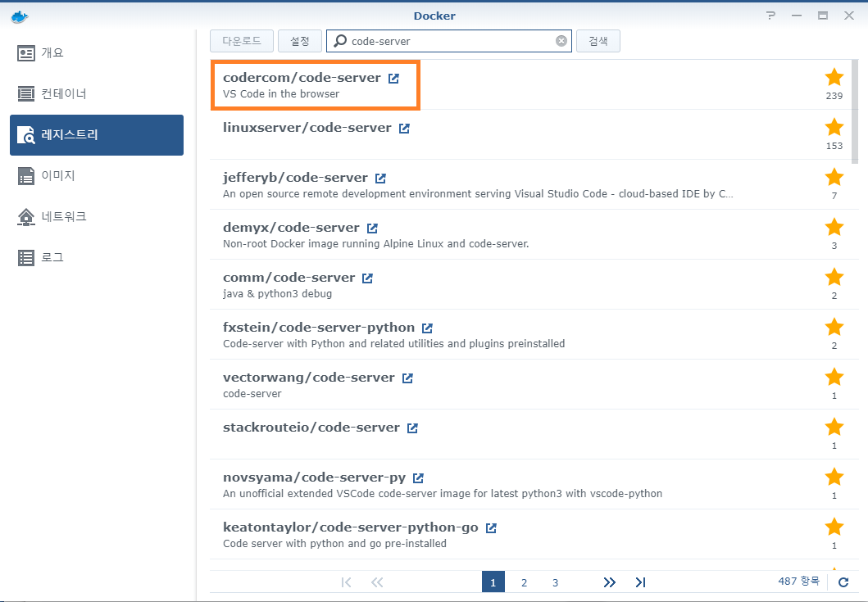Image resolution: width=868 pixels, height=602 pixels.
Task: Select the novsyama/code-server-py row
Action: (x=530, y=484)
